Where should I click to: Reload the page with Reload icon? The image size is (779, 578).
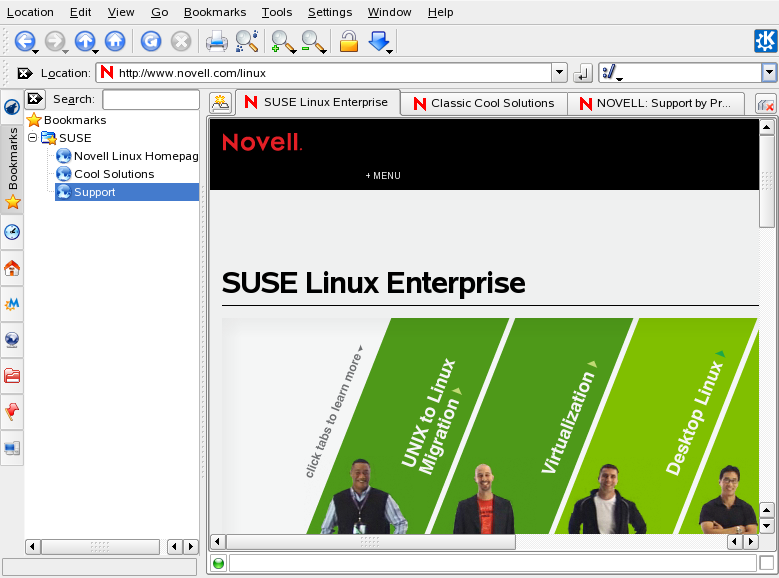coord(151,41)
